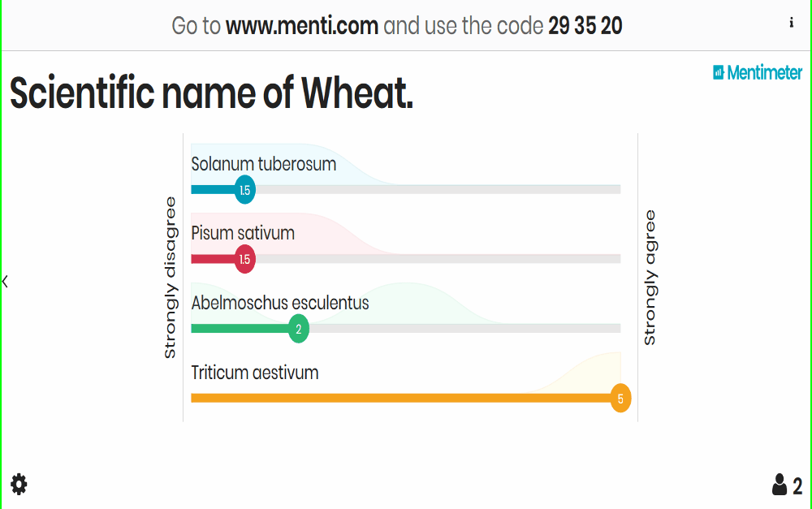Image resolution: width=812 pixels, height=509 pixels.
Task: Click the Mentimeter logo
Action: (758, 72)
